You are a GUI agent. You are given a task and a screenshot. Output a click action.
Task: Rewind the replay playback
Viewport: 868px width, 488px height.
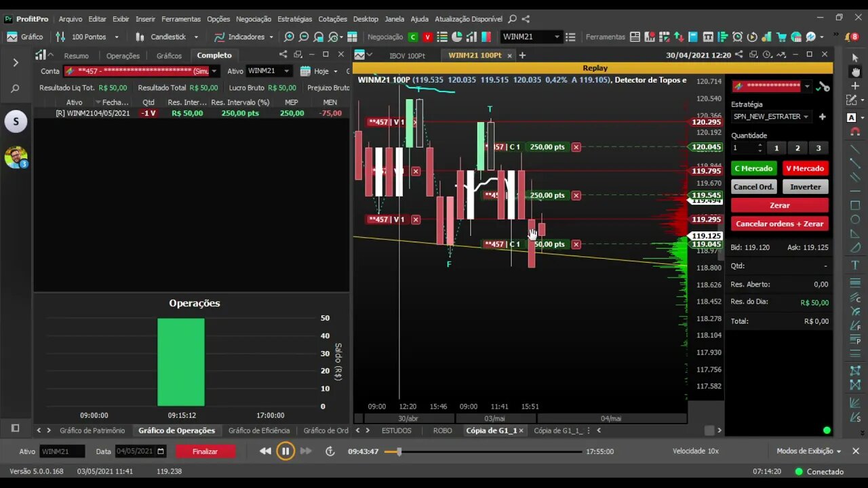coord(265,451)
